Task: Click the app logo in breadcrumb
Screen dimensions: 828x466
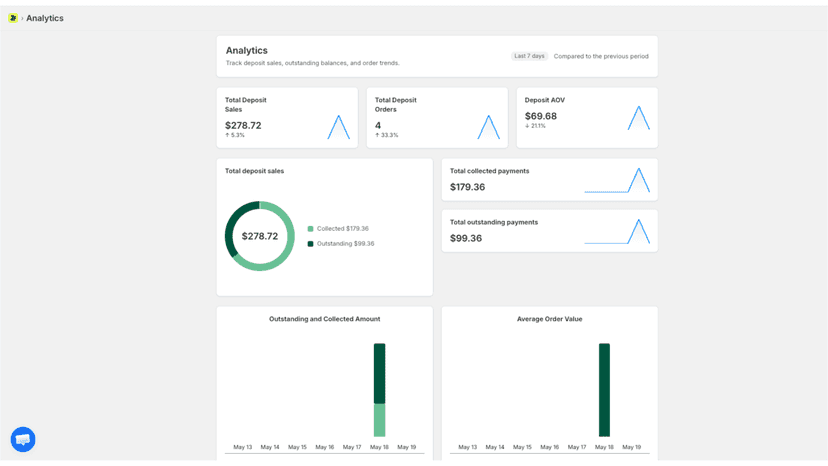Action: (13, 18)
